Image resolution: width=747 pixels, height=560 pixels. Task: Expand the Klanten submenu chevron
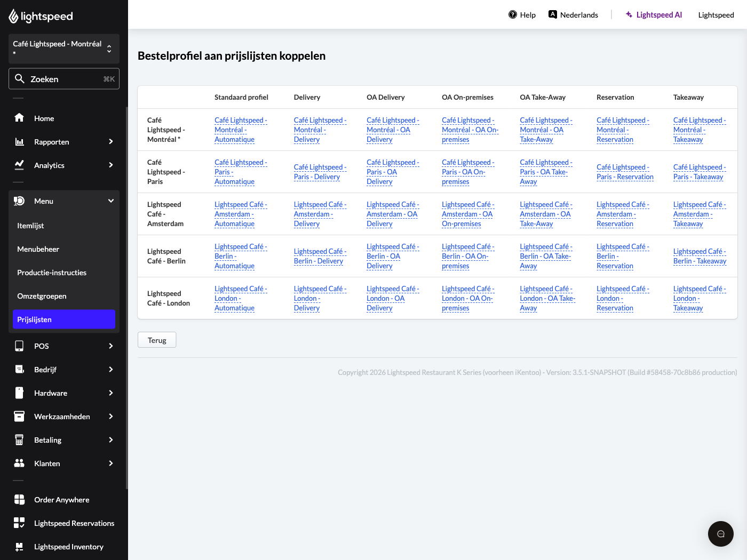click(x=111, y=463)
